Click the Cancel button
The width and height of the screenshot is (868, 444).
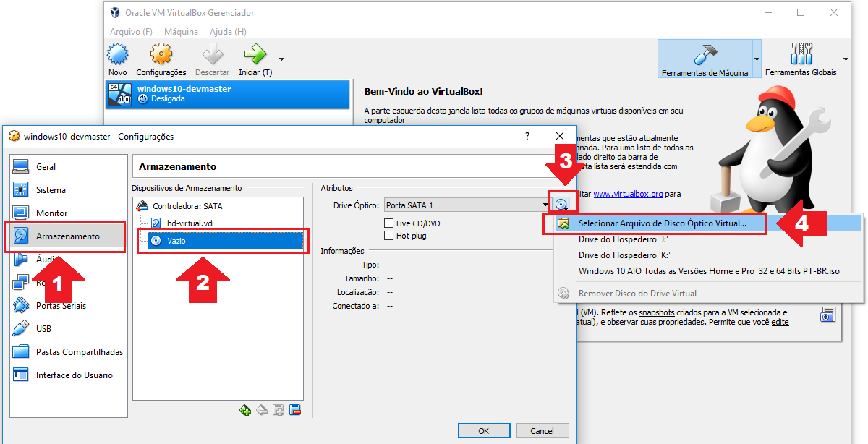[542, 431]
